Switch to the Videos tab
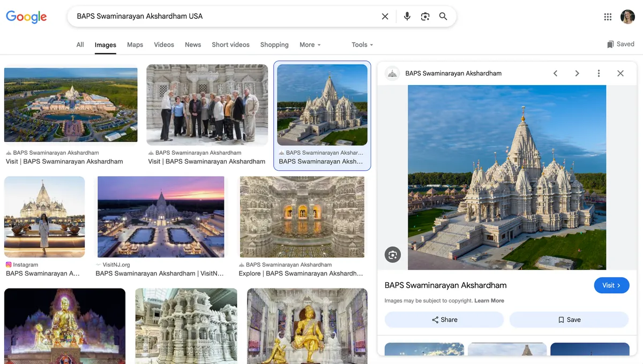Image resolution: width=643 pixels, height=364 pixels. [163, 44]
